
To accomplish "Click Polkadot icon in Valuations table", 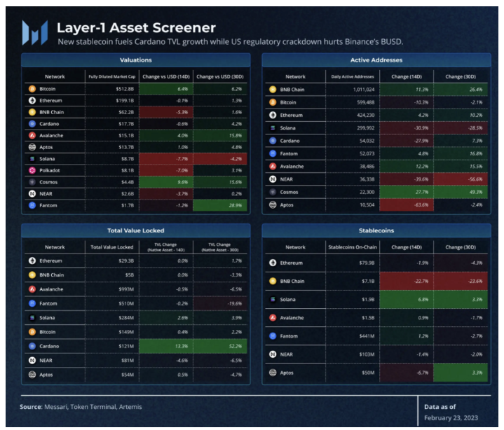I will 32,170.
